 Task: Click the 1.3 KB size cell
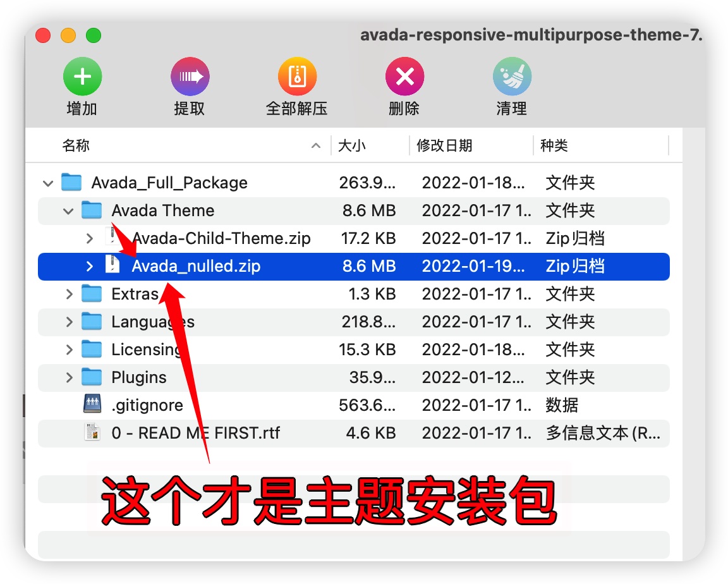[x=372, y=294]
